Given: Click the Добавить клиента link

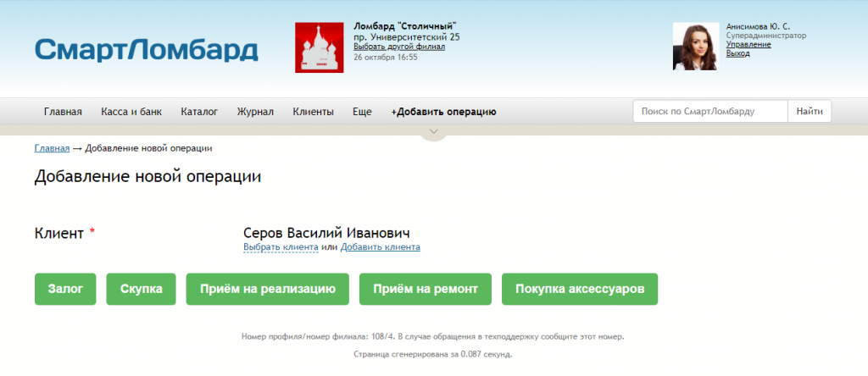Looking at the screenshot, I should (380, 247).
